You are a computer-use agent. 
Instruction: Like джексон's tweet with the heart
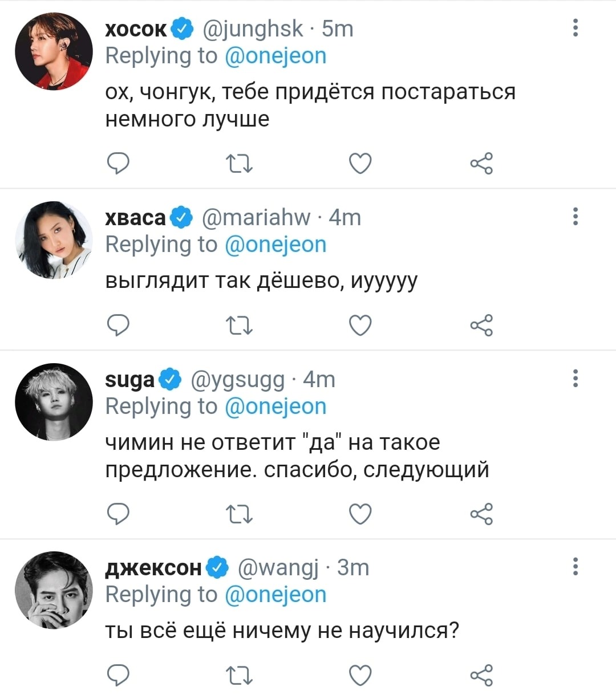point(360,676)
